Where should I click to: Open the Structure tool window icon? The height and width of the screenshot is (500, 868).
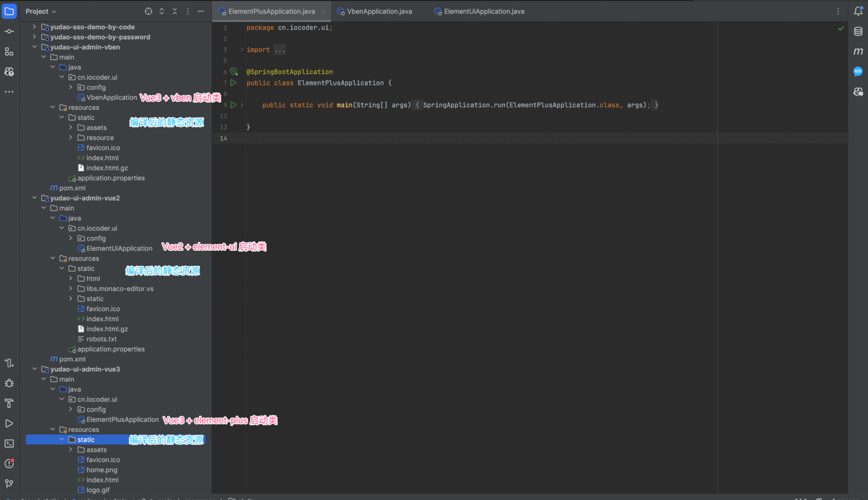point(9,51)
